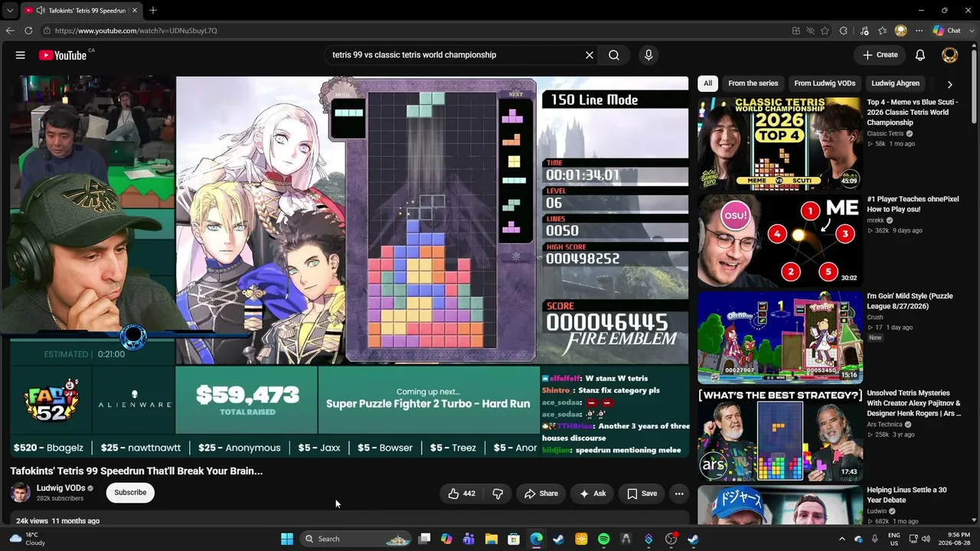Open the weather widget showing 16°C
980x551 pixels.
pyautogui.click(x=29, y=539)
